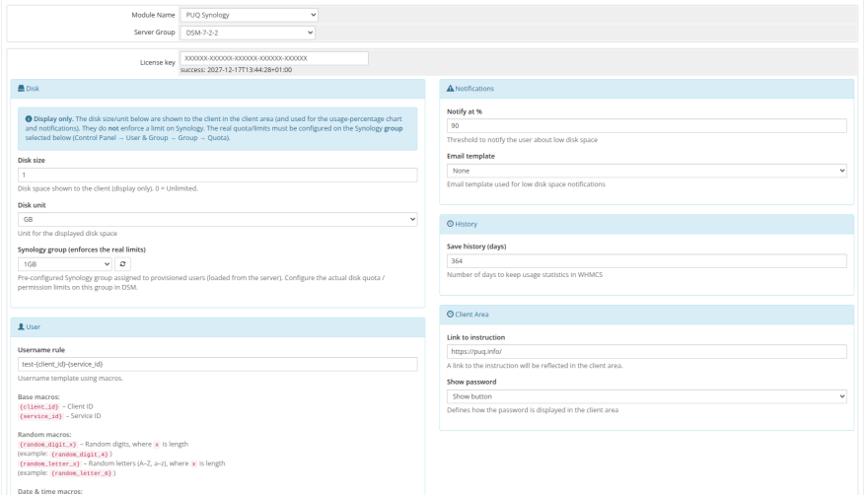Click 'Unit for the displayed disk space' hint

tap(67, 233)
